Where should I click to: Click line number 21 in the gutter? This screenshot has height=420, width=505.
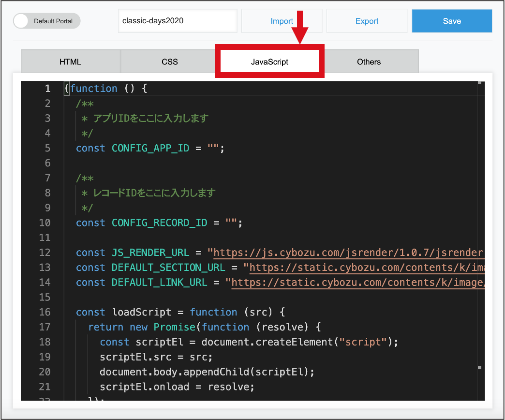[x=45, y=387]
